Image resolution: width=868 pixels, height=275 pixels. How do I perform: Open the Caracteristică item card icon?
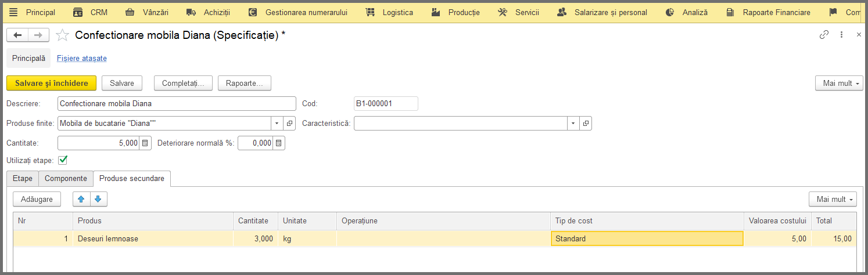pyautogui.click(x=586, y=124)
